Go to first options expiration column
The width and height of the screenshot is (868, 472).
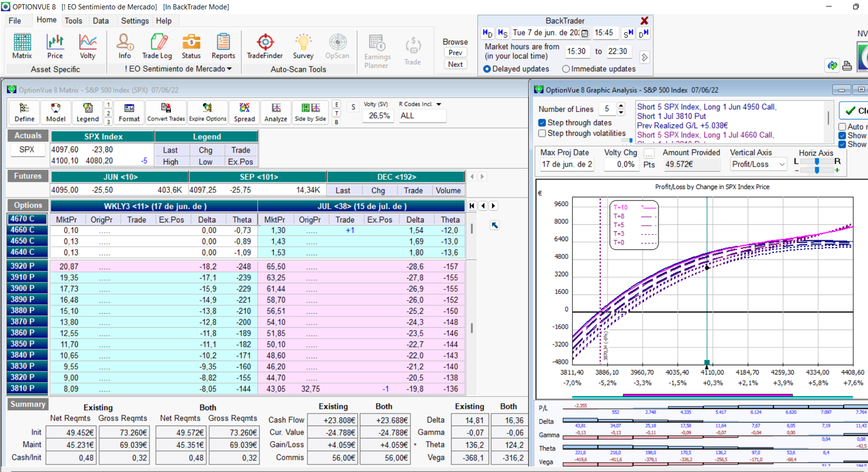pos(472,206)
